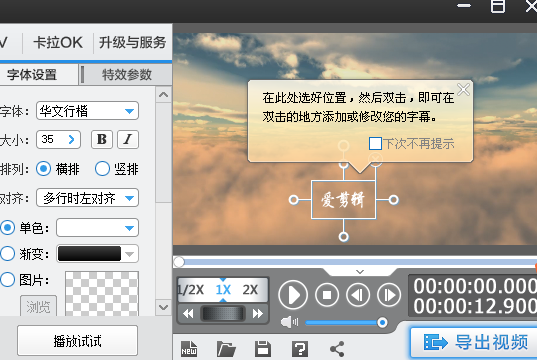The width and height of the screenshot is (537, 360).
Task: Select 1X playback speed
Action: tap(223, 290)
